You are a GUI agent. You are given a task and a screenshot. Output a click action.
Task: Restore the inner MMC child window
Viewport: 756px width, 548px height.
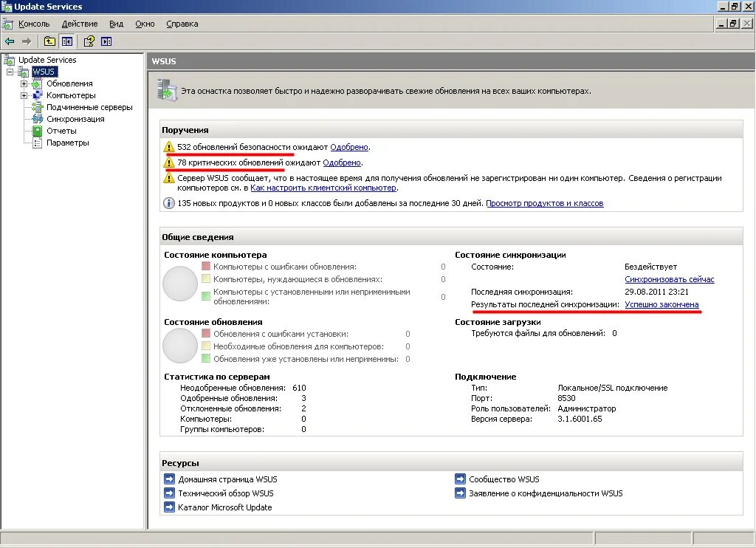coord(733,23)
